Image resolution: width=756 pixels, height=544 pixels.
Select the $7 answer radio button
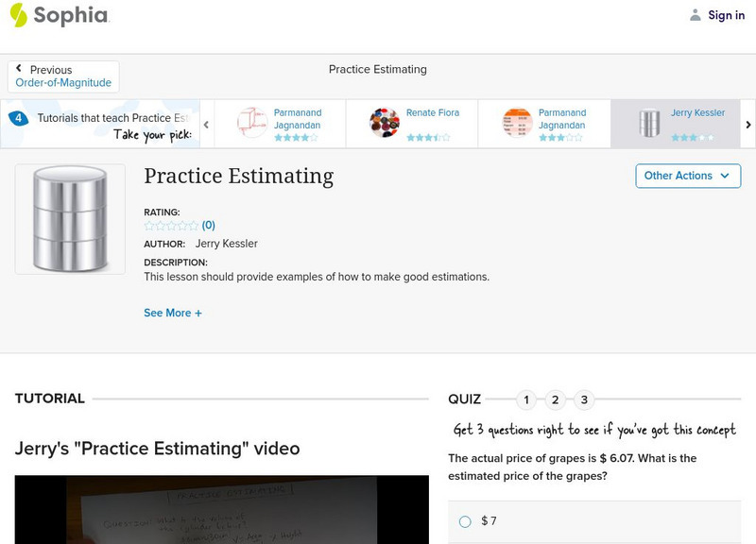(x=464, y=521)
